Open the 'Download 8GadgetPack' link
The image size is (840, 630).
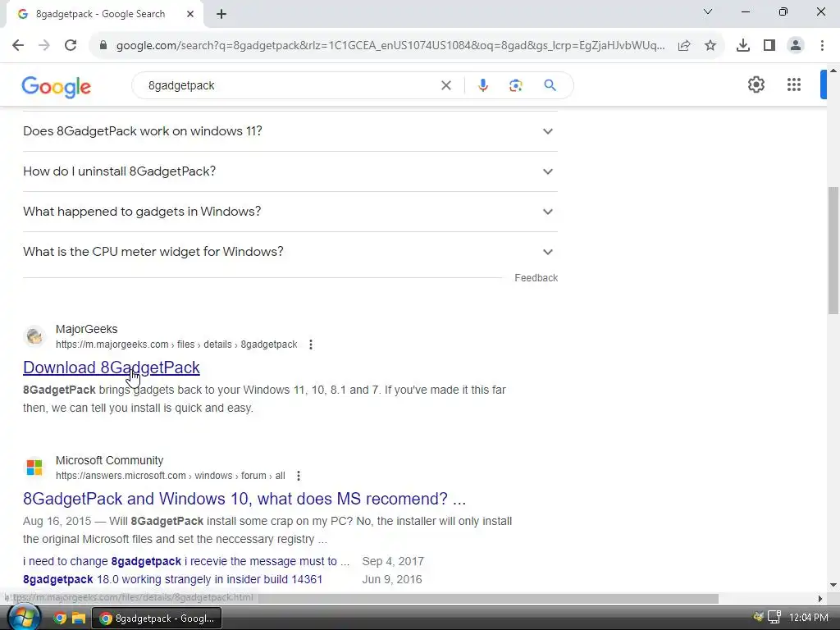point(112,367)
